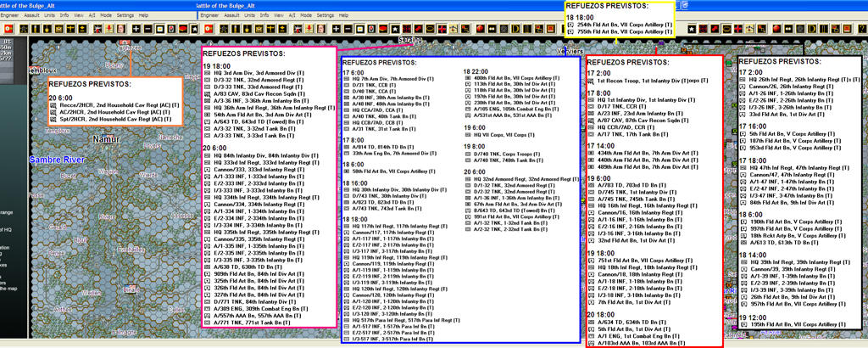The image size is (868, 348).
Task: Open A/I menu in the second window
Action: [292, 15]
